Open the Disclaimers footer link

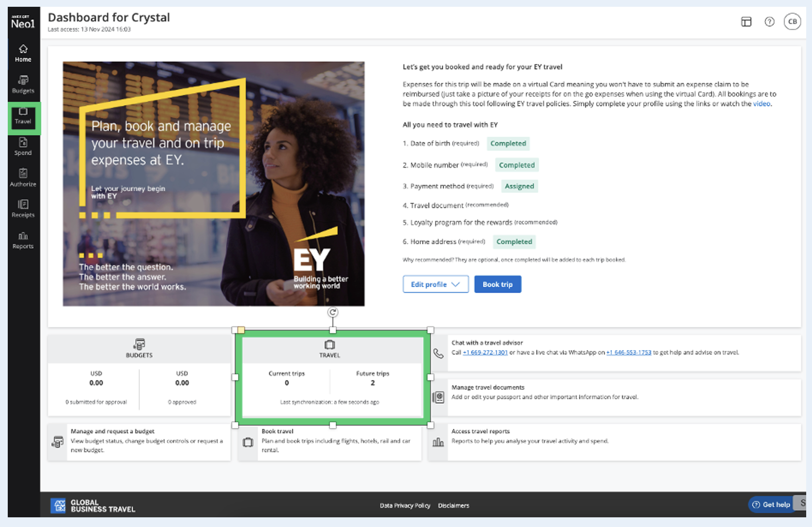coord(453,506)
